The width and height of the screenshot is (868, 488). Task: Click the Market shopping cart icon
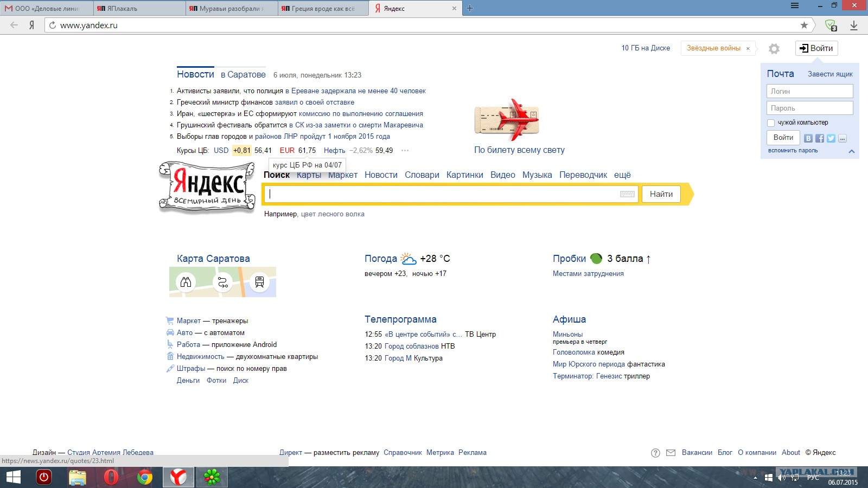pyautogui.click(x=170, y=320)
